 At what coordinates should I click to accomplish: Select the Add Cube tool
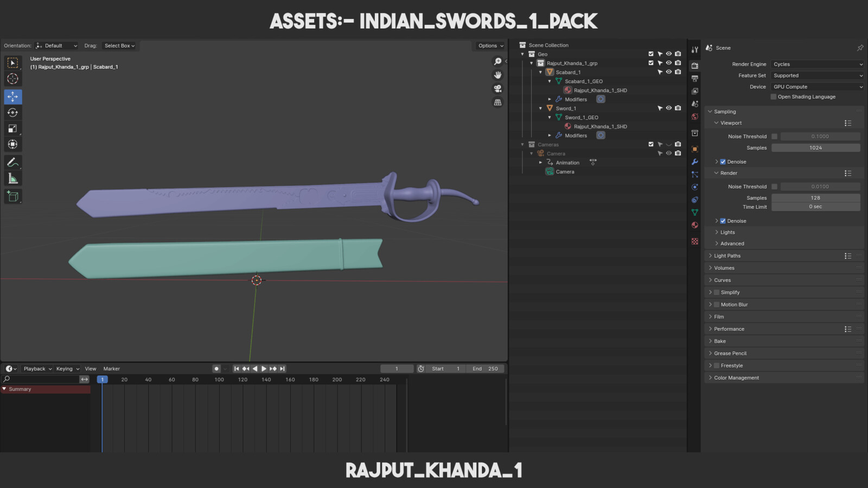tap(13, 196)
